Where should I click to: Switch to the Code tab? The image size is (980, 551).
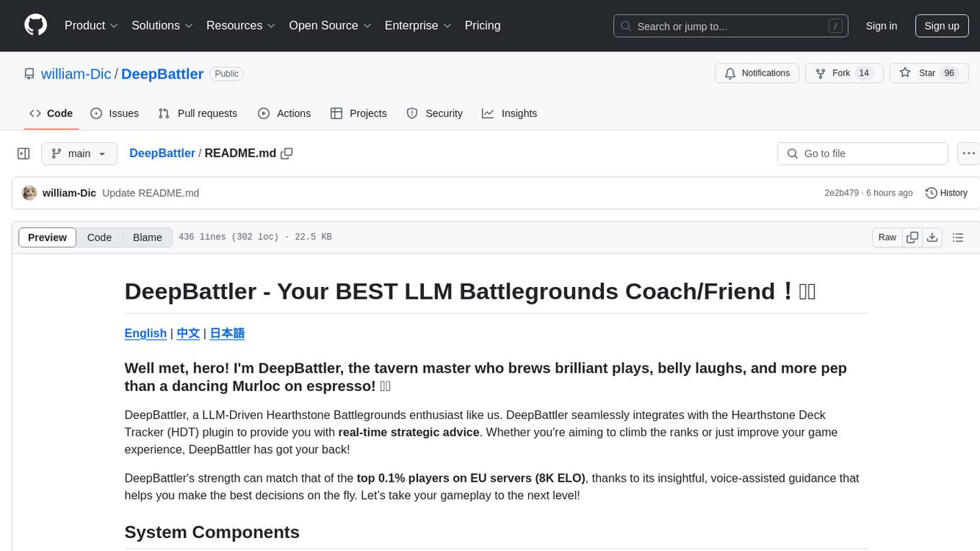[x=51, y=113]
